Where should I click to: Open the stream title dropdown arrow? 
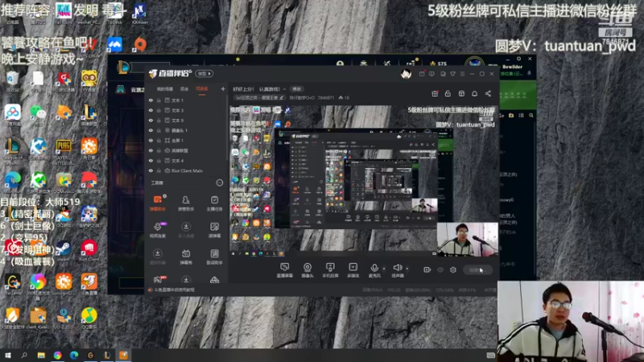pyautogui.click(x=284, y=89)
